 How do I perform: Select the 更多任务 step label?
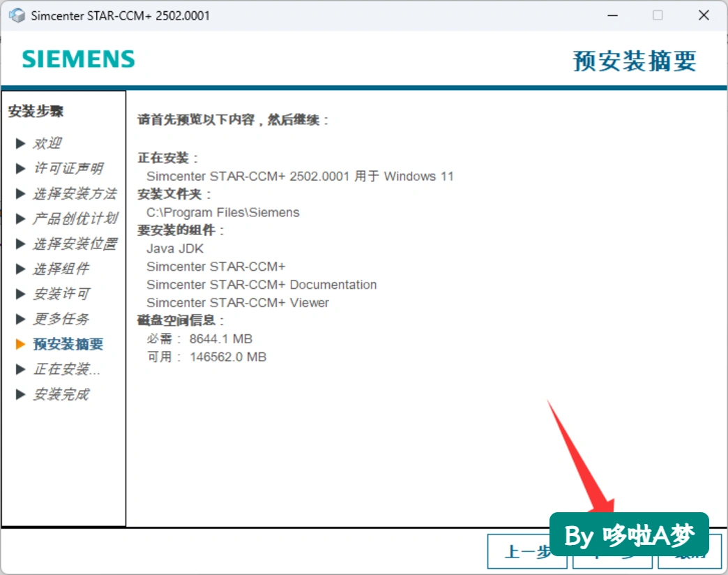point(61,319)
